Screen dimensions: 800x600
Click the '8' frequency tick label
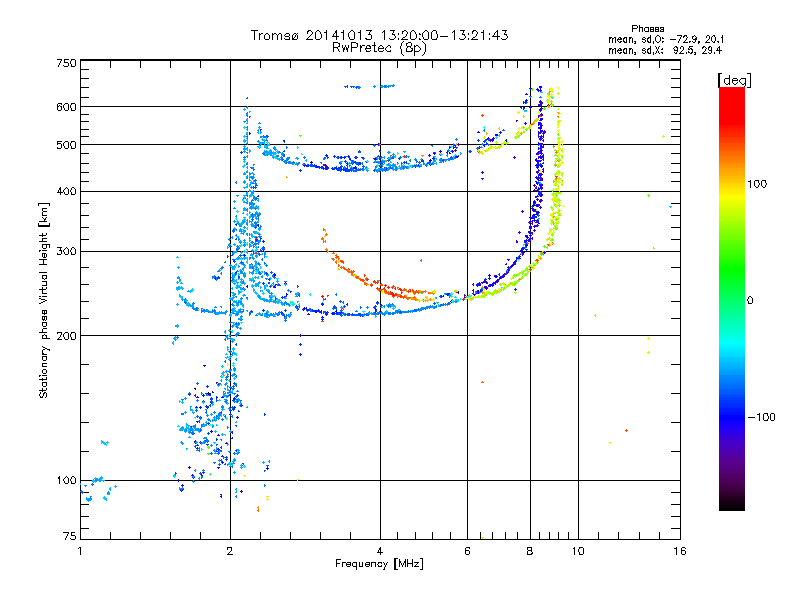click(530, 551)
